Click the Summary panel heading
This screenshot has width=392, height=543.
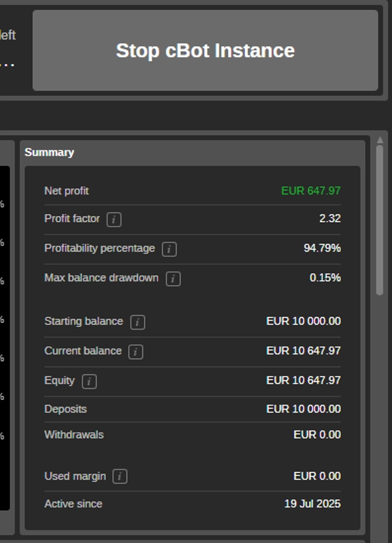[50, 152]
